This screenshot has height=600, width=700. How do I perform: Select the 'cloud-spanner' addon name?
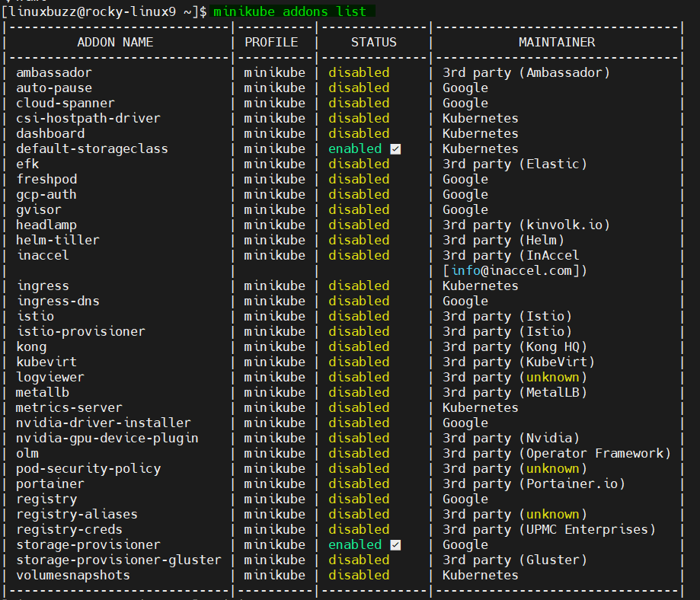tap(66, 103)
